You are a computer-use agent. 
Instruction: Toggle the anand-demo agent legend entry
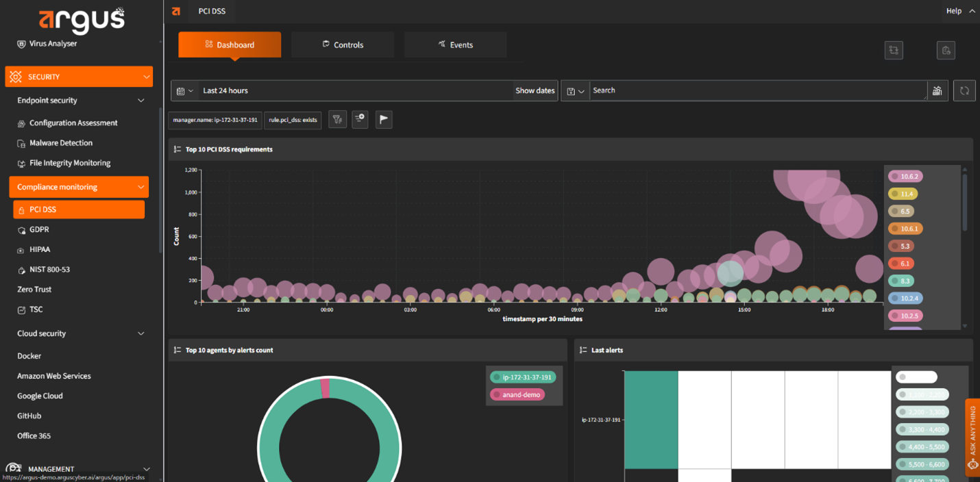[x=517, y=395]
